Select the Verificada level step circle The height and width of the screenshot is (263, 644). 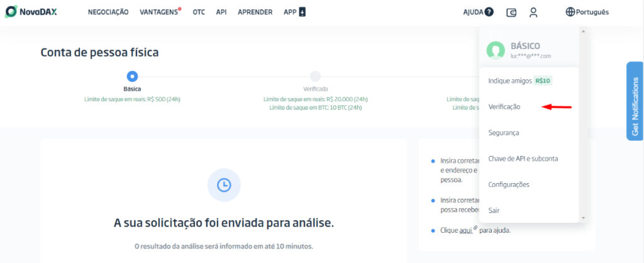pyautogui.click(x=315, y=76)
